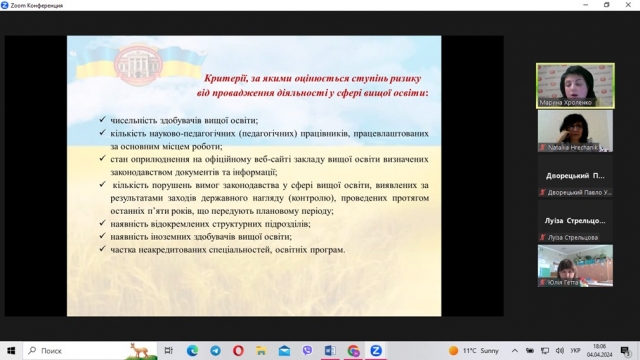The width and height of the screenshot is (640, 360).
Task: Click bullet 'кількість науково-педагогічних (педагогічних) працівників'
Action: tap(269, 140)
